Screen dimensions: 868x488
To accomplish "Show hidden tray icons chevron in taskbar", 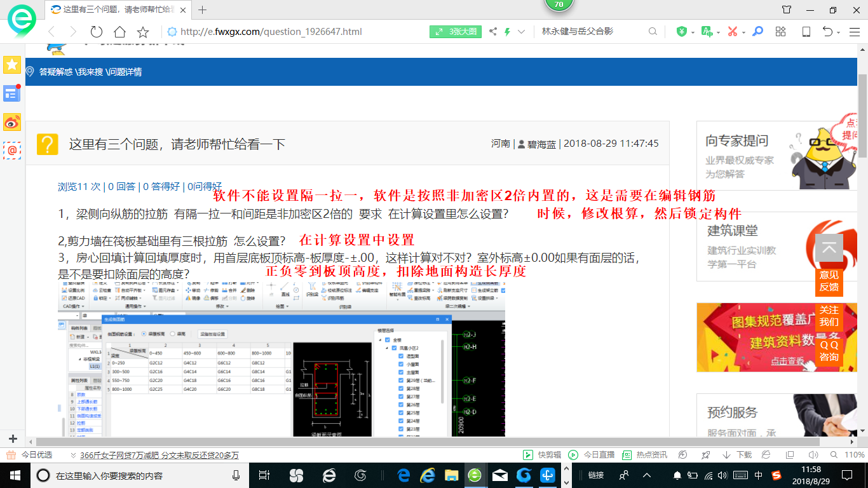I will coord(647,475).
